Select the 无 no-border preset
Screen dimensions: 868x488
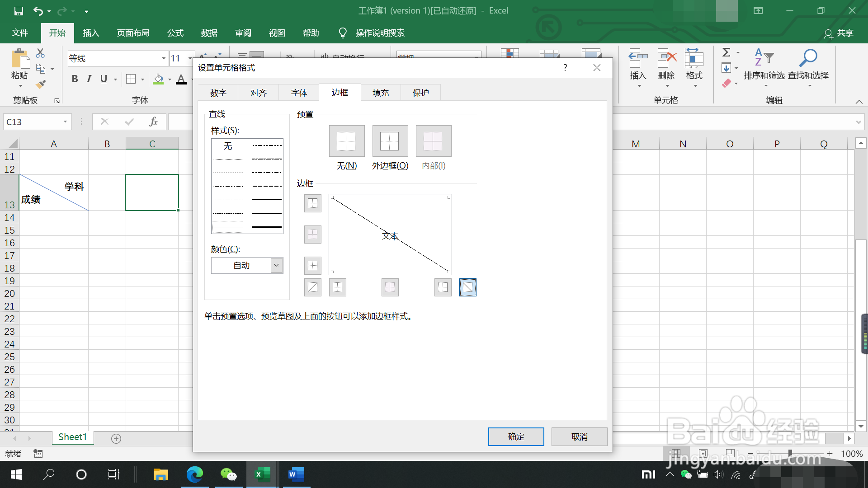[346, 141]
